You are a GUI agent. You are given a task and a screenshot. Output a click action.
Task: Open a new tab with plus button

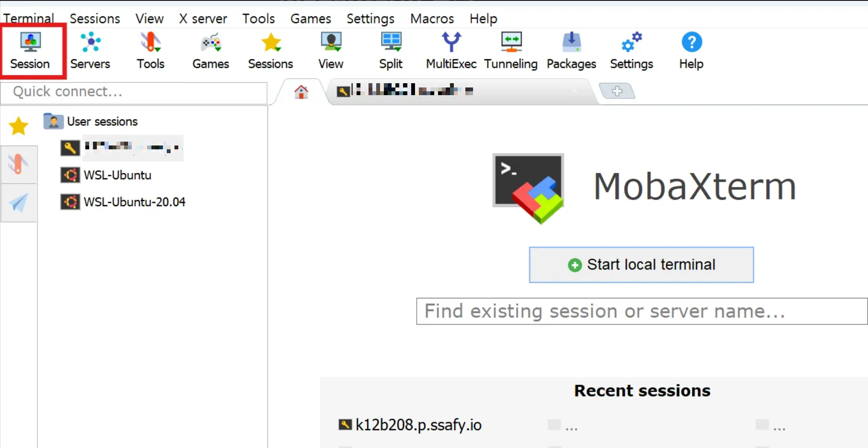pos(617,91)
